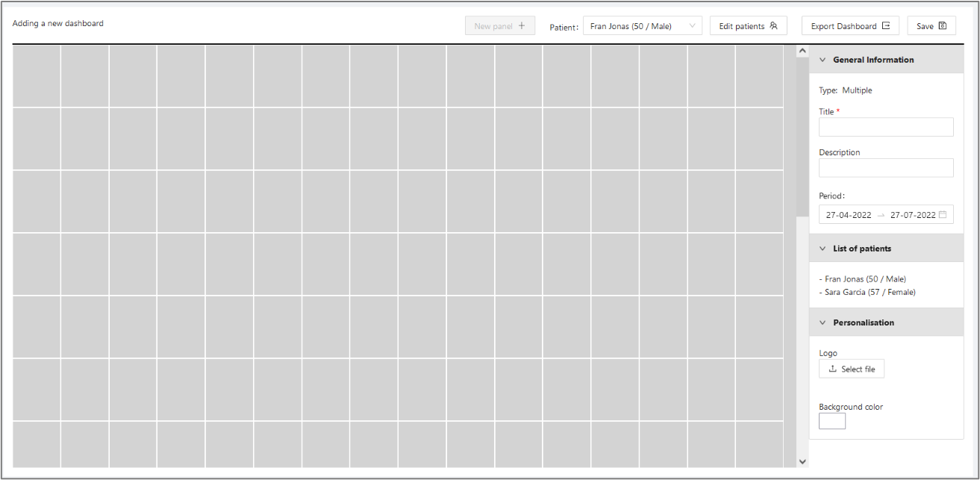Open the Patient dropdown selector
Screen dimensions: 980x480
643,26
